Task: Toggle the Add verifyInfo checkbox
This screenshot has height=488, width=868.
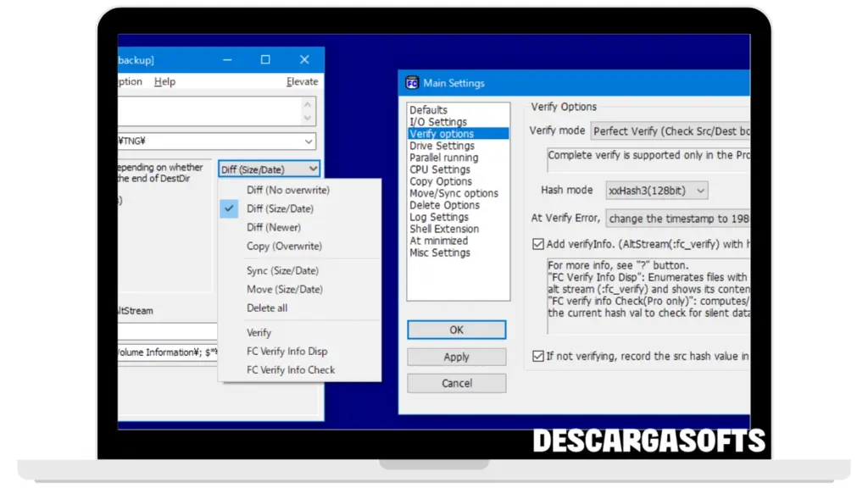Action: pyautogui.click(x=537, y=244)
